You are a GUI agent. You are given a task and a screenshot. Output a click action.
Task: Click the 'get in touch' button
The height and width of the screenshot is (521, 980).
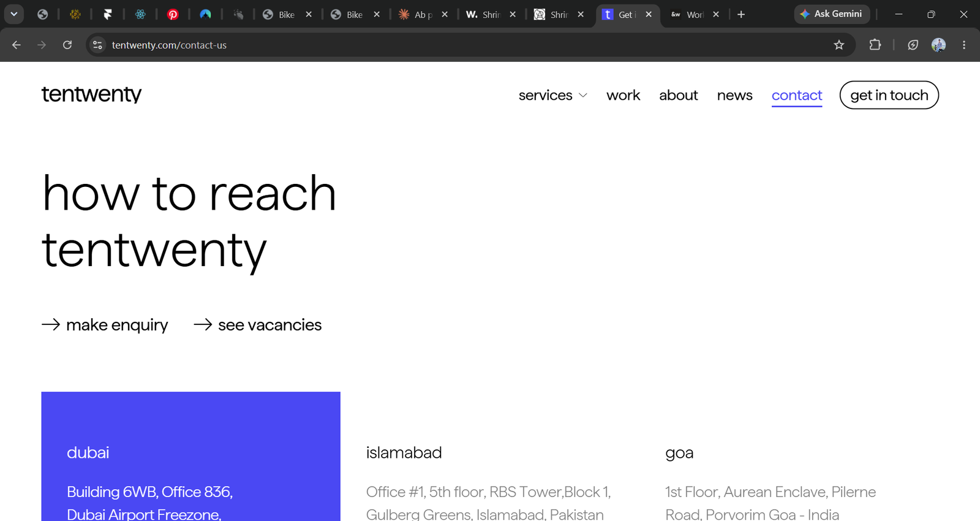(x=889, y=95)
